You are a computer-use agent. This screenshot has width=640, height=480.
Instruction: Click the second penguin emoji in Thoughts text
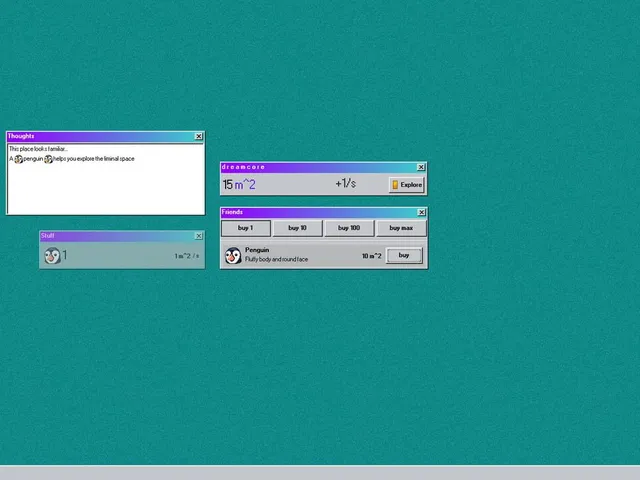pyautogui.click(x=48, y=159)
